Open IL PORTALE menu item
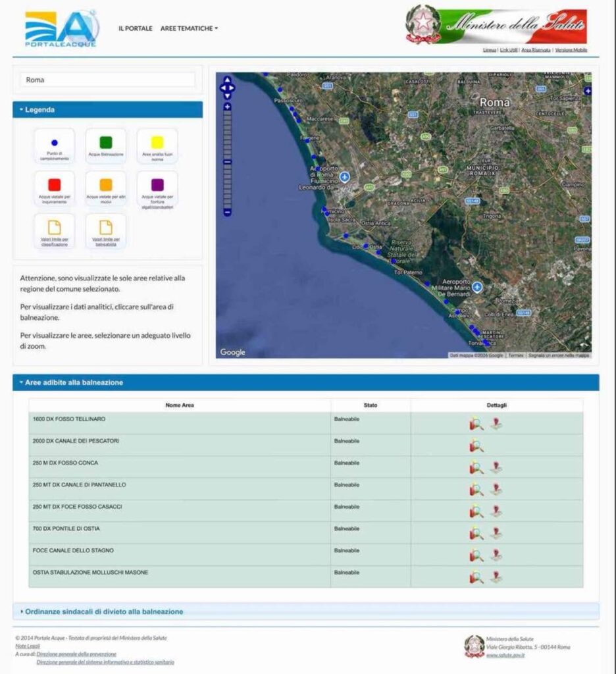The width and height of the screenshot is (616, 674). point(136,28)
